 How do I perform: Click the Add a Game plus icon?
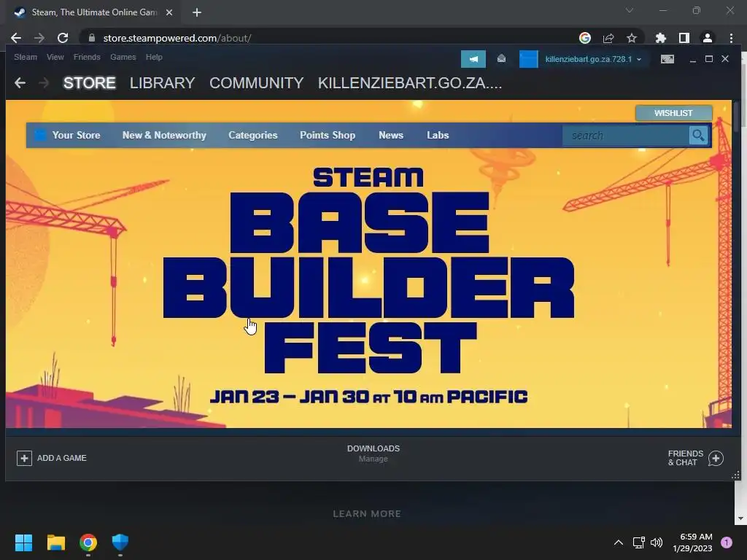pyautogui.click(x=24, y=458)
